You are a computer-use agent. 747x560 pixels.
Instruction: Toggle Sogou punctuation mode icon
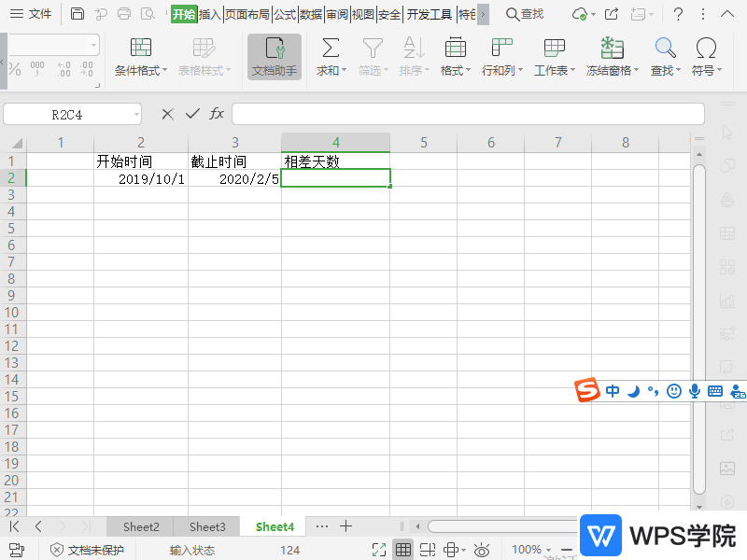(x=653, y=391)
